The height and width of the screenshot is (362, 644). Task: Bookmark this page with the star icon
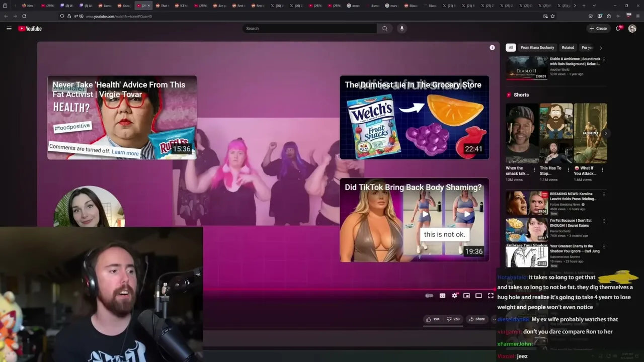click(x=552, y=16)
